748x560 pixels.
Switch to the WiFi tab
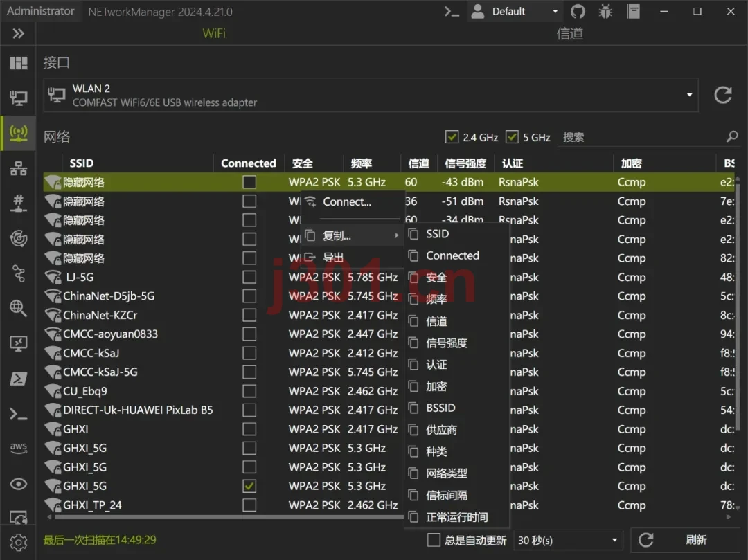coord(214,33)
